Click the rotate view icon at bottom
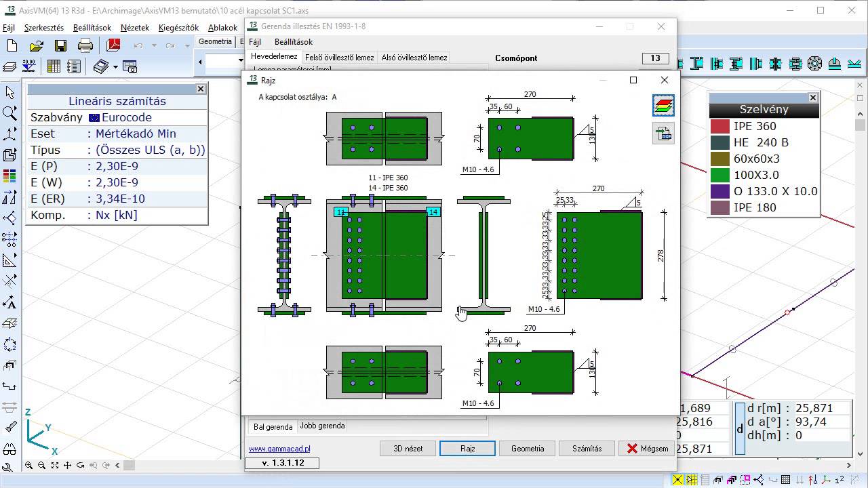This screenshot has width=868, height=488. pyautogui.click(x=81, y=466)
